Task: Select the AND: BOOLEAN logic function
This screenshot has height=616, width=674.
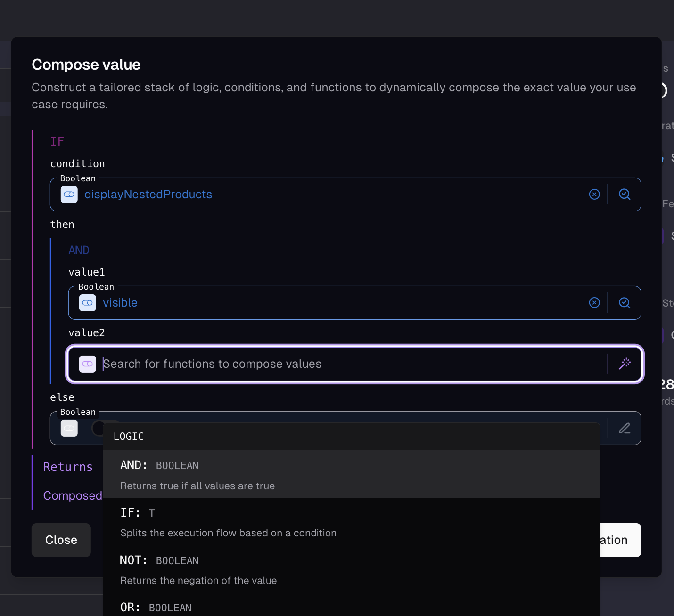Action: 352,474
